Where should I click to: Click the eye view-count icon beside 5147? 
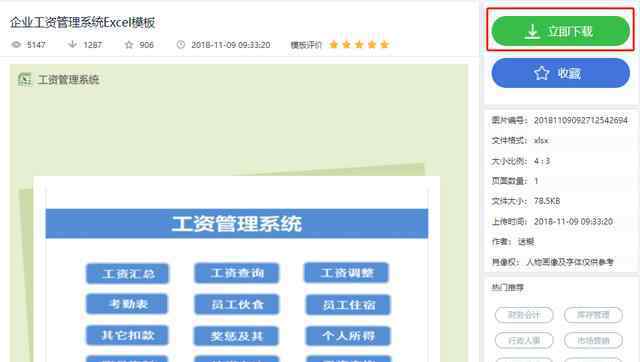(x=16, y=44)
